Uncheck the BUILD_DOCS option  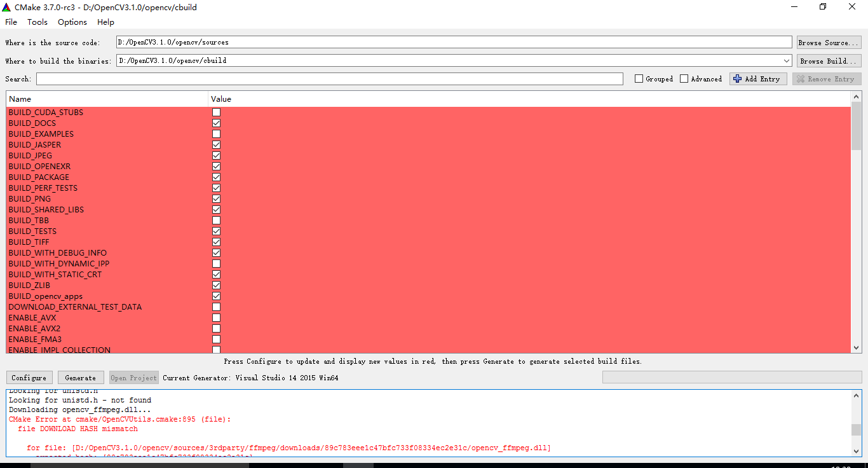pos(216,123)
